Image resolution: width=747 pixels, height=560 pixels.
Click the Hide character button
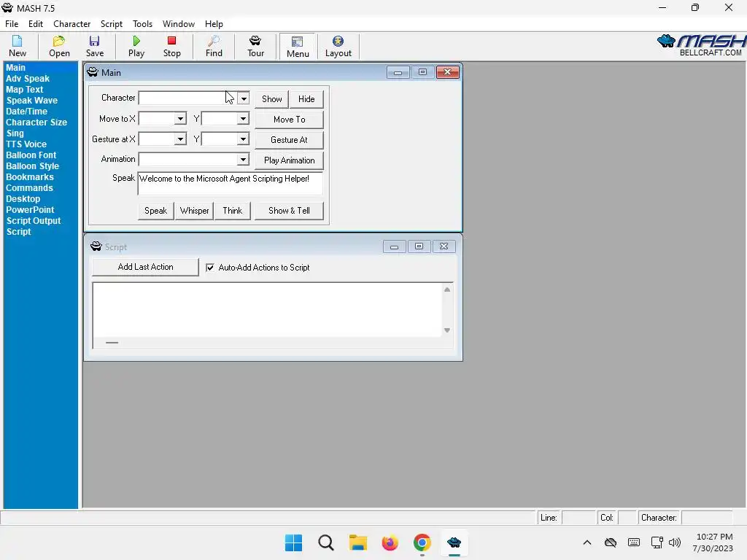[306, 99]
